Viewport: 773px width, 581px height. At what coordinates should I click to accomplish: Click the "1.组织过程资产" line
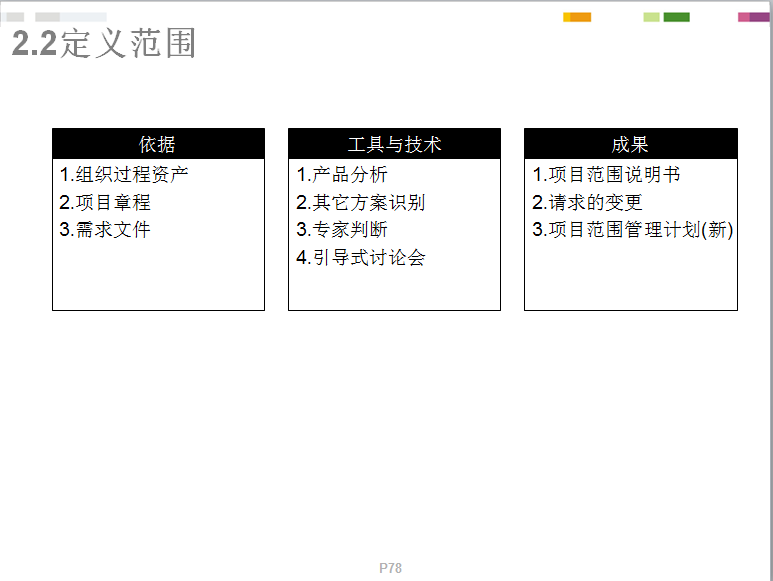[x=124, y=174]
